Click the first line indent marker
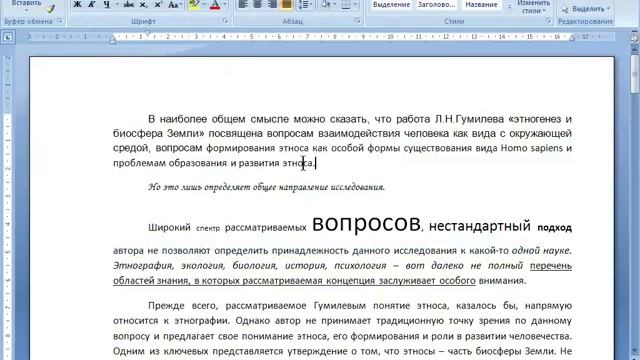This screenshot has width=640, height=360. (x=148, y=34)
